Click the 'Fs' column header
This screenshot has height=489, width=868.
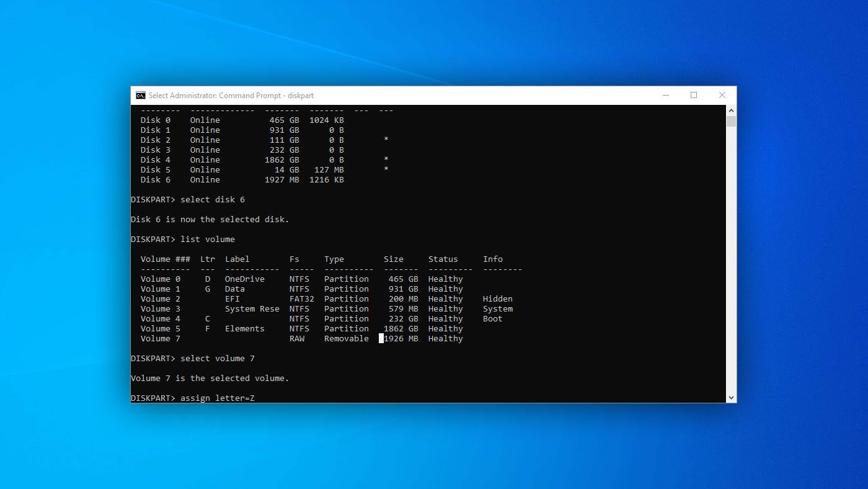tap(294, 259)
